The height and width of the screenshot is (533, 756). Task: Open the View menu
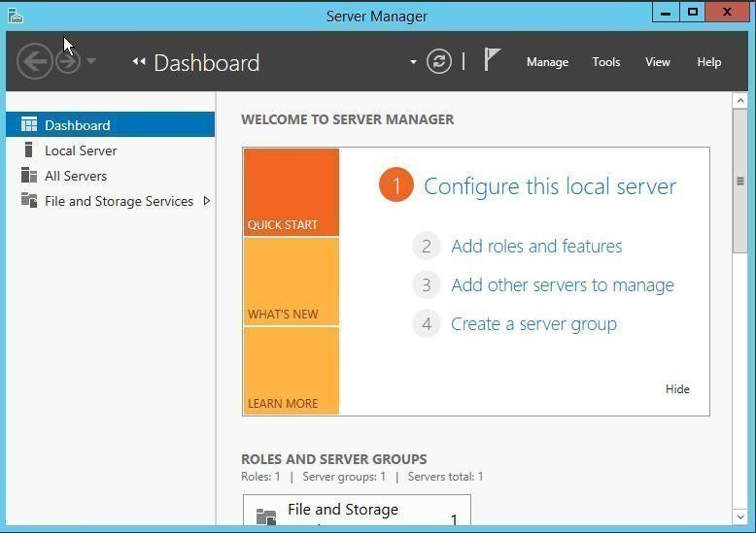click(x=658, y=62)
